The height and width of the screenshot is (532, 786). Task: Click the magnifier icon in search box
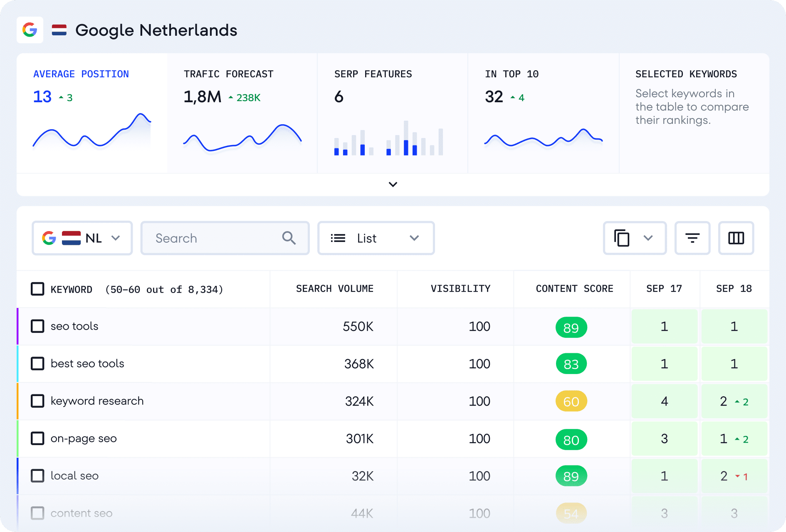289,238
